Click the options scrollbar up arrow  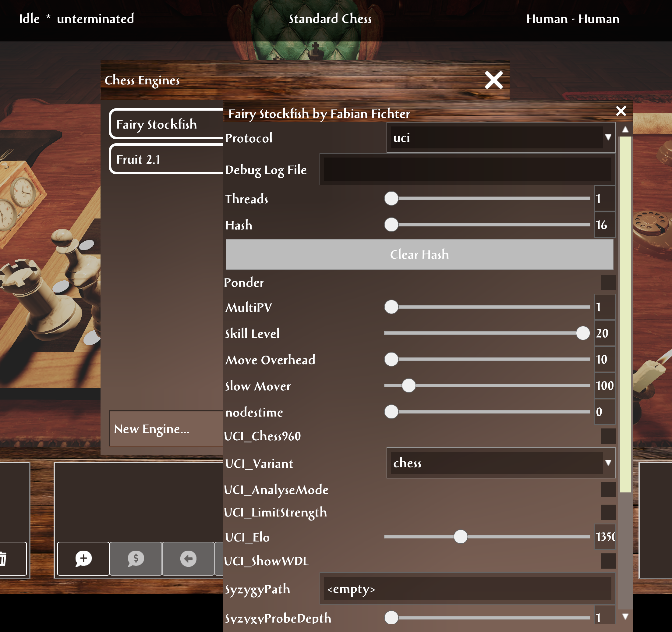pyautogui.click(x=625, y=130)
